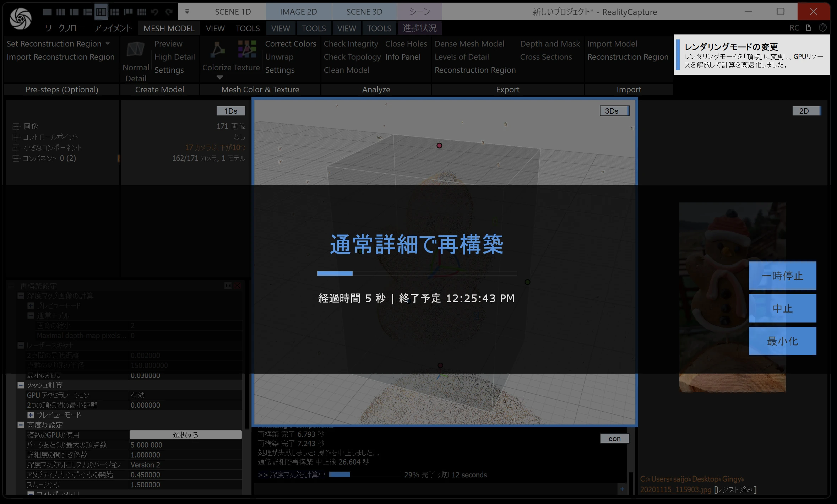Viewport: 837px width, 504px height.
Task: Click the Normal Detail mesh icon
Action: tap(135, 49)
